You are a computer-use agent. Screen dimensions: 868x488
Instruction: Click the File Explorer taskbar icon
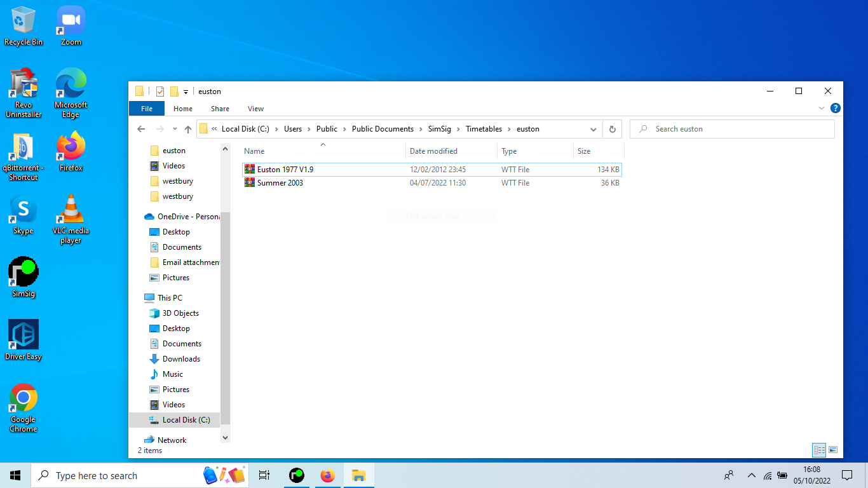(x=359, y=475)
